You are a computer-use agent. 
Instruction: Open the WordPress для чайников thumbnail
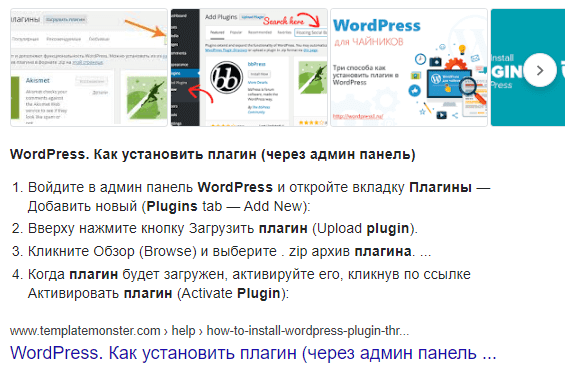coord(409,67)
